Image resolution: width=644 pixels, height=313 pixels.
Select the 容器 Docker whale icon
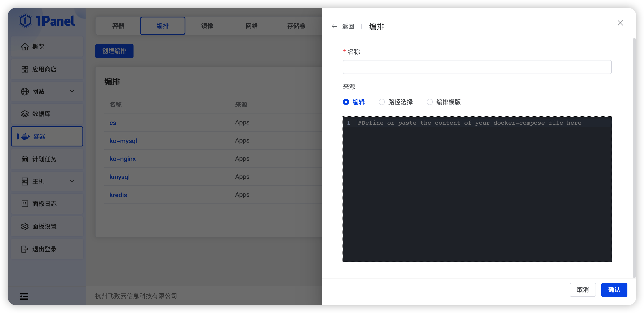click(x=25, y=136)
